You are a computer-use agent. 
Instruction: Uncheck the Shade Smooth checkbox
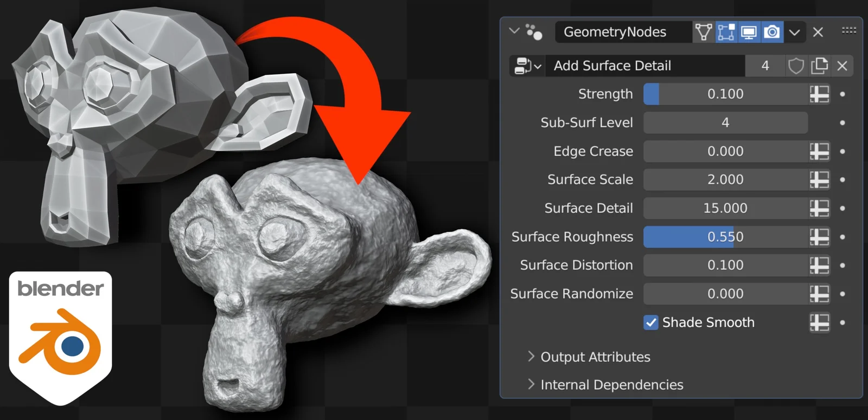[651, 322]
